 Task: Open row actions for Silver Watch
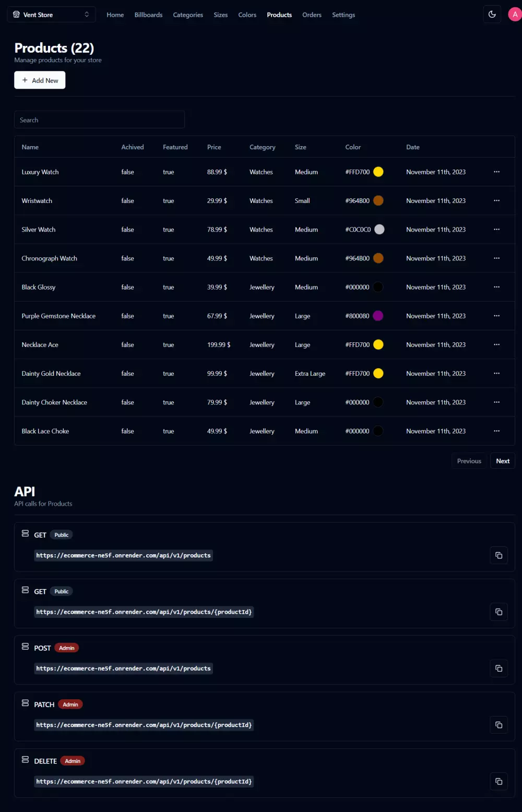pyautogui.click(x=496, y=230)
